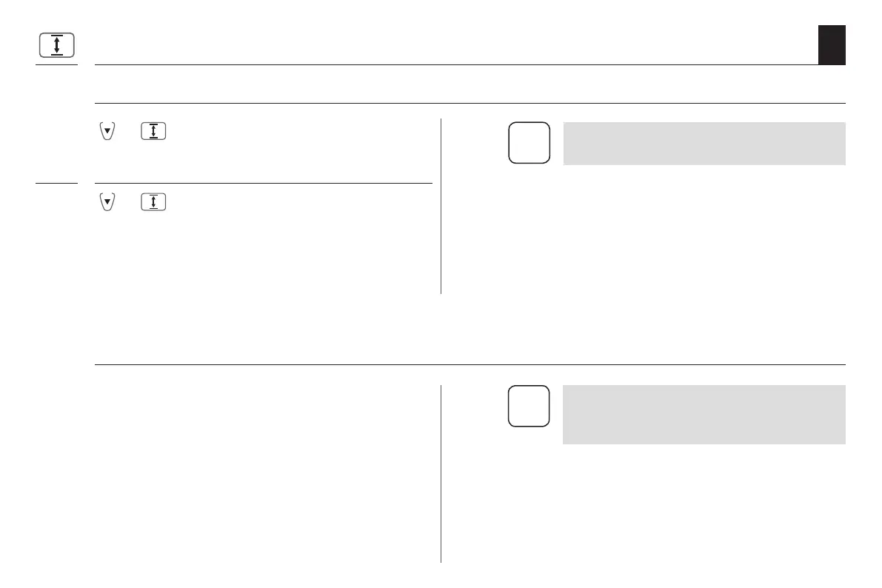Click the rule separating the two arrow-icon rows

[x=264, y=183]
